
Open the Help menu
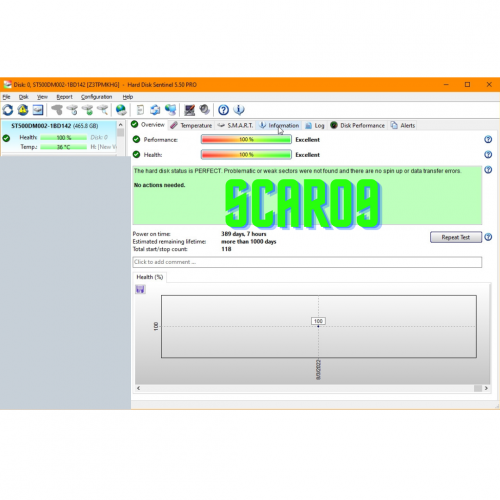pyautogui.click(x=128, y=97)
